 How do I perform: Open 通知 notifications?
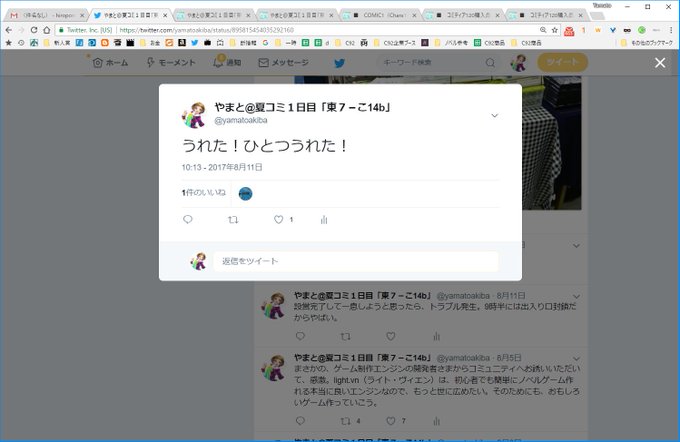227,63
